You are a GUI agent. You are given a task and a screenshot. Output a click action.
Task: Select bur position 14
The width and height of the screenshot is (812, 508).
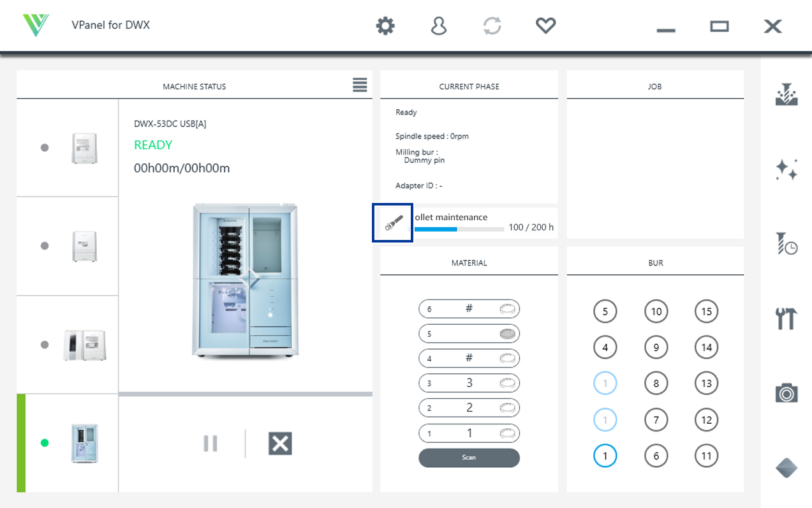point(706,348)
